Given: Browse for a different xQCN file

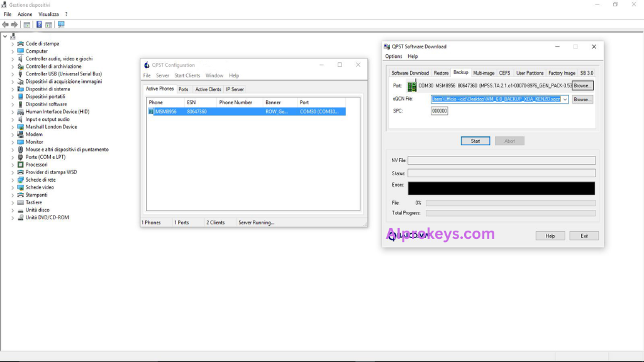Looking at the screenshot, I should point(582,99).
